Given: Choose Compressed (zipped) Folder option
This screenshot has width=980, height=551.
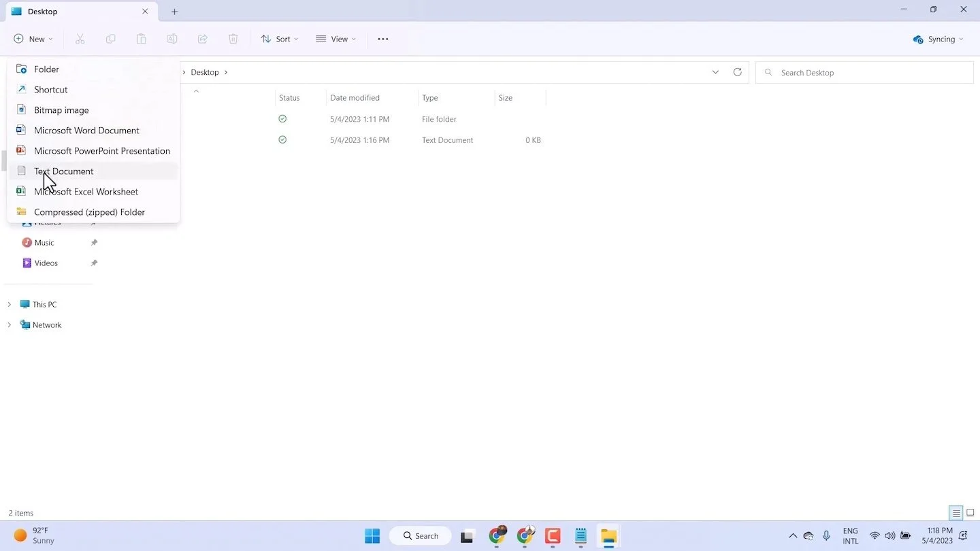Looking at the screenshot, I should 93,212.
